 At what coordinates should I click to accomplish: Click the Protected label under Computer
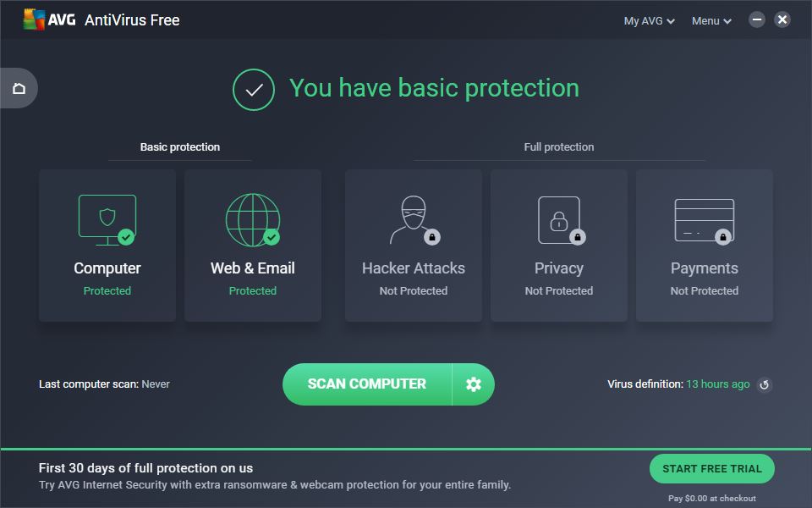point(107,290)
